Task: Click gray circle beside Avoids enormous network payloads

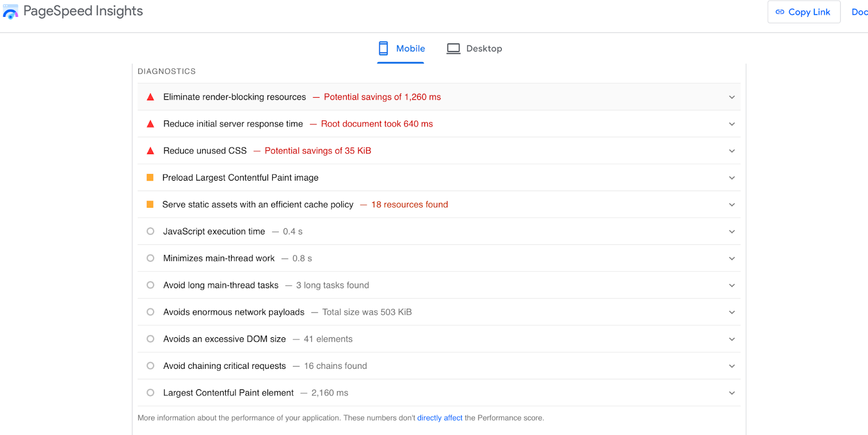Action: click(150, 312)
